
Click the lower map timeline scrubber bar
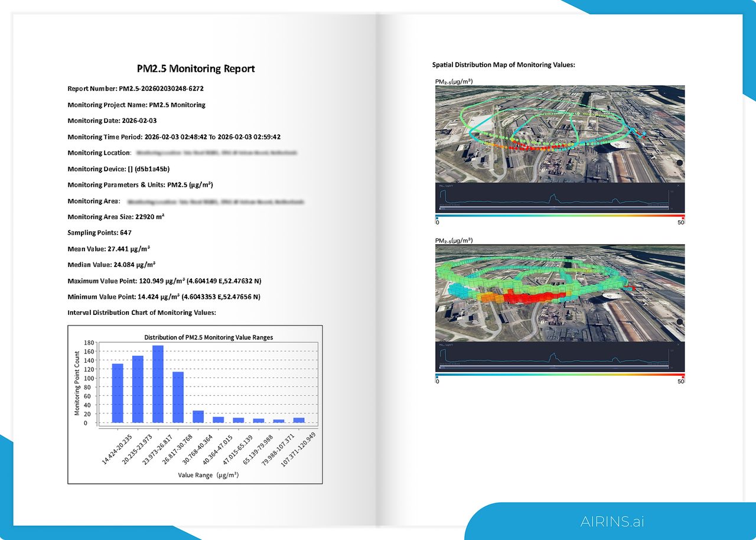point(555,367)
